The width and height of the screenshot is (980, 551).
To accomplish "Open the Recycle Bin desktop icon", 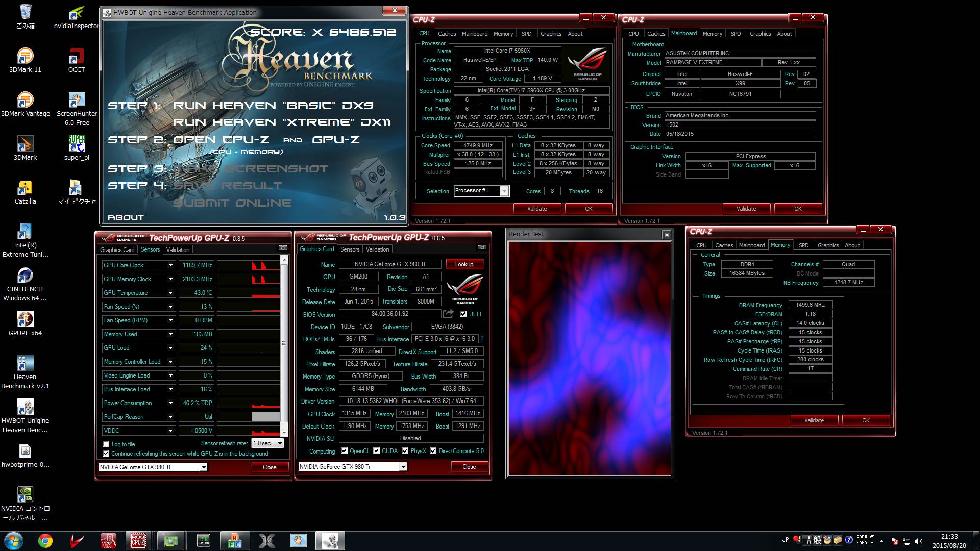I will [25, 16].
